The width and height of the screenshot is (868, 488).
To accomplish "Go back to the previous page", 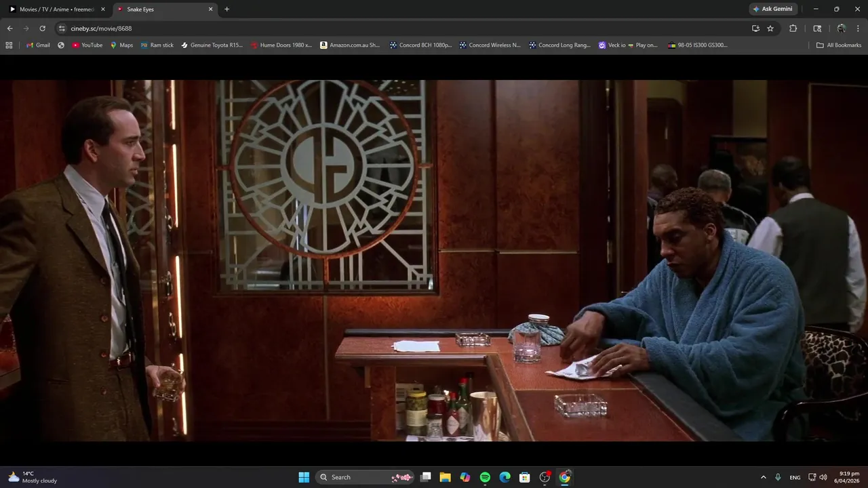I will [9, 28].
